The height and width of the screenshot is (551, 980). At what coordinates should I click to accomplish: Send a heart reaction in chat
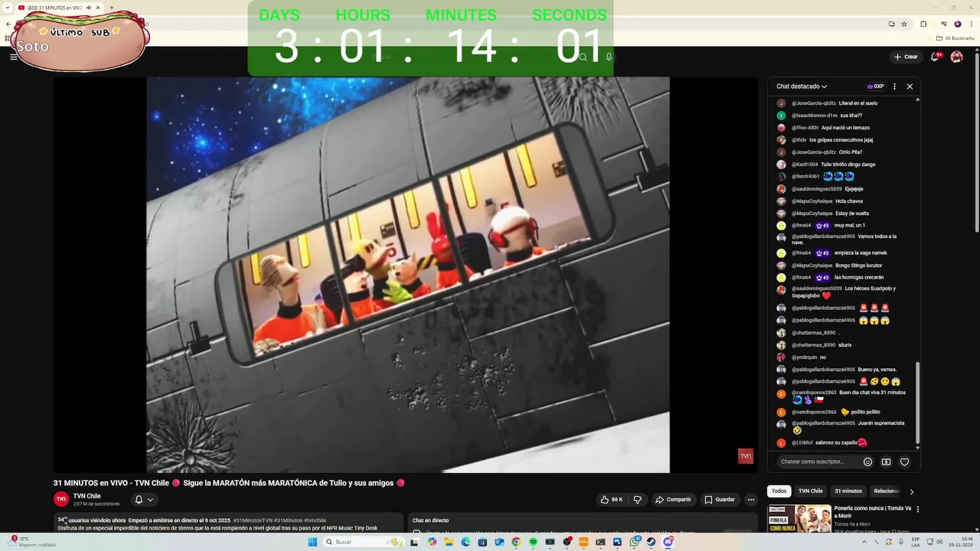click(904, 461)
